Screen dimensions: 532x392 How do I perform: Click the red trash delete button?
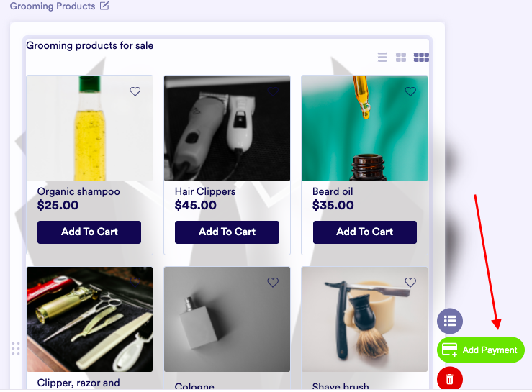[450, 378]
